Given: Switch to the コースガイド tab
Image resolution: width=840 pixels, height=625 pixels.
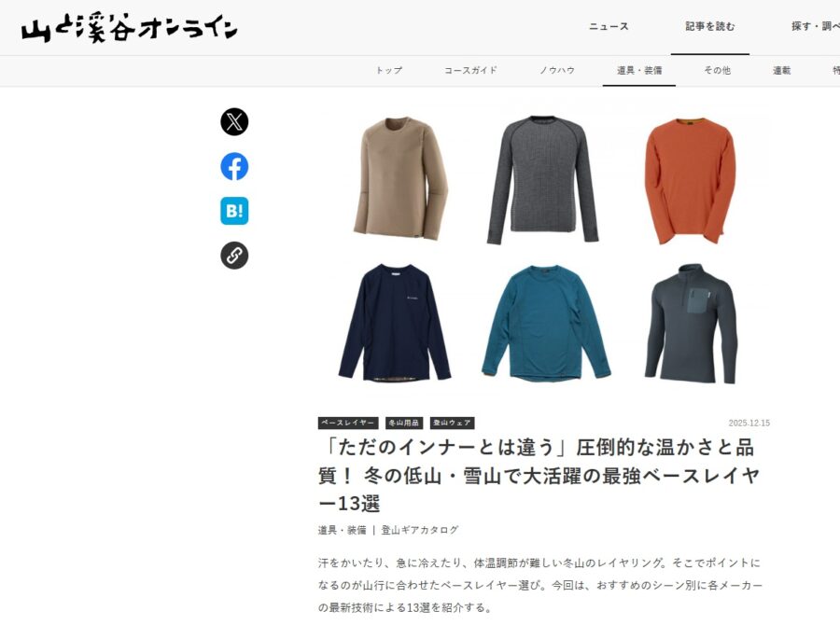Looking at the screenshot, I should 470,70.
